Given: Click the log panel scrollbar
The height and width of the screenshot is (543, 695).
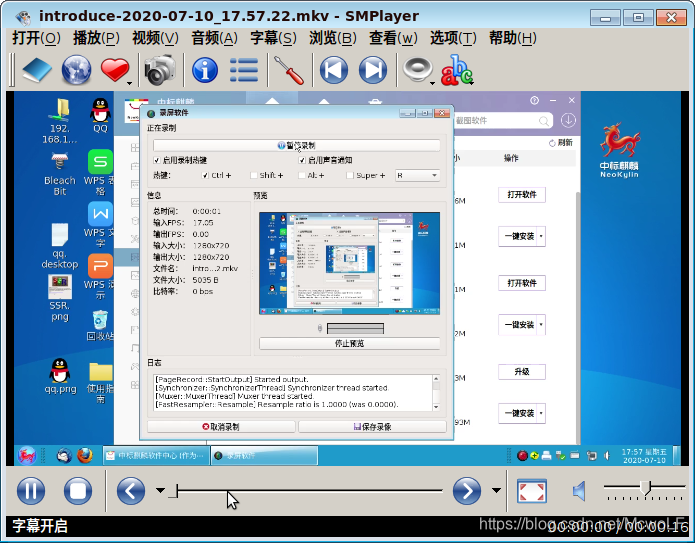Looking at the screenshot, I should click(x=436, y=393).
